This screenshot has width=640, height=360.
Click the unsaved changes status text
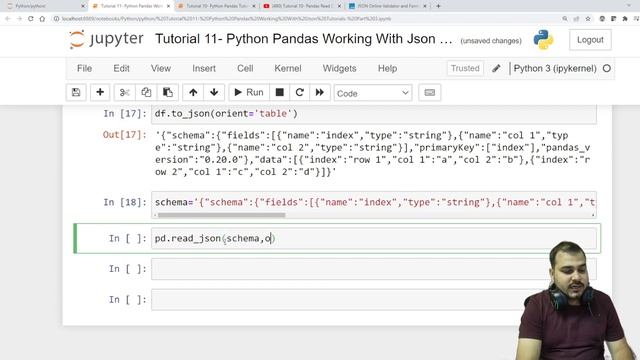click(x=491, y=41)
